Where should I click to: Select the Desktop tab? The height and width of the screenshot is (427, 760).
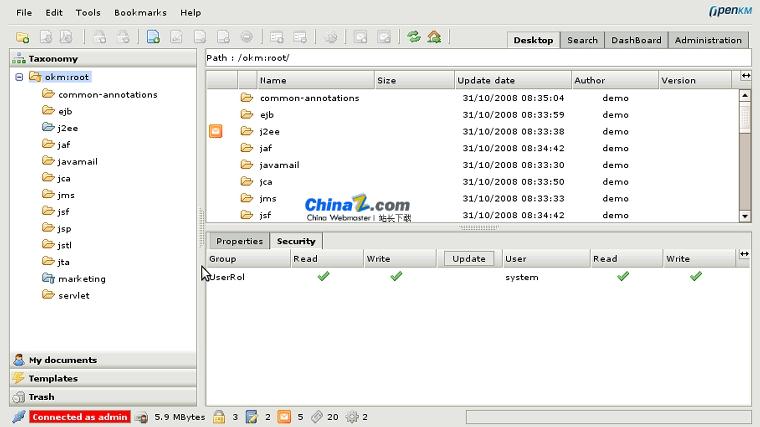point(533,40)
